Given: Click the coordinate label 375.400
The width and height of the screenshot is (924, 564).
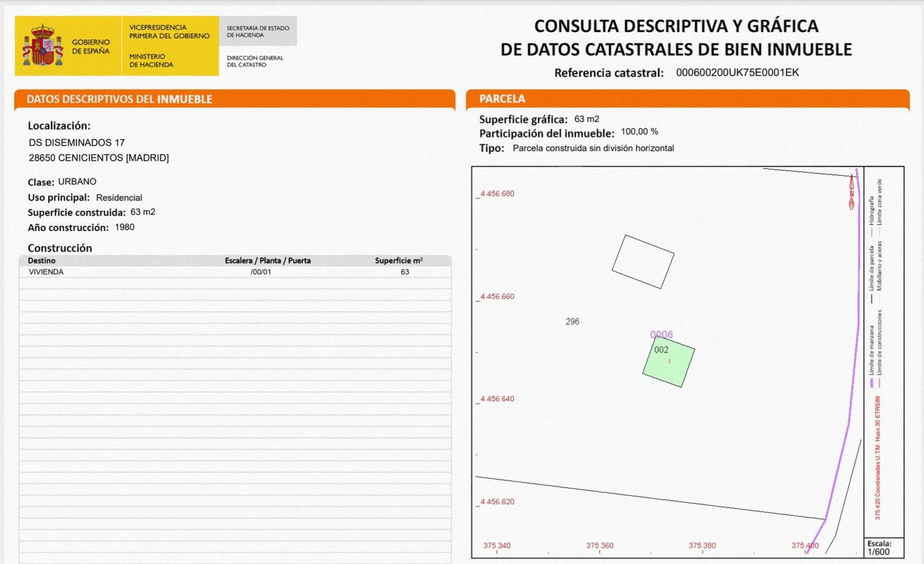Looking at the screenshot, I should pyautogui.click(x=805, y=545).
